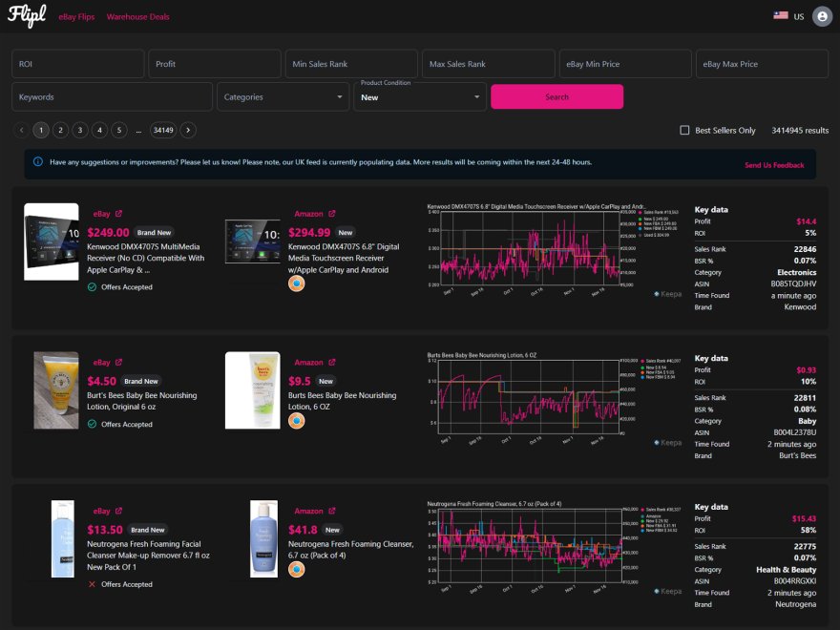Screen dimensions: 840x630
Task: Open external link icon beside Neutrogena eBay listing
Action: click(x=119, y=511)
